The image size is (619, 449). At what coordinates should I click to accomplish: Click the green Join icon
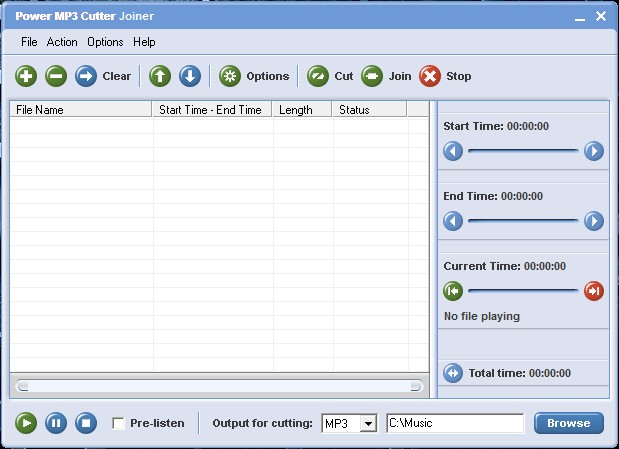[x=372, y=76]
